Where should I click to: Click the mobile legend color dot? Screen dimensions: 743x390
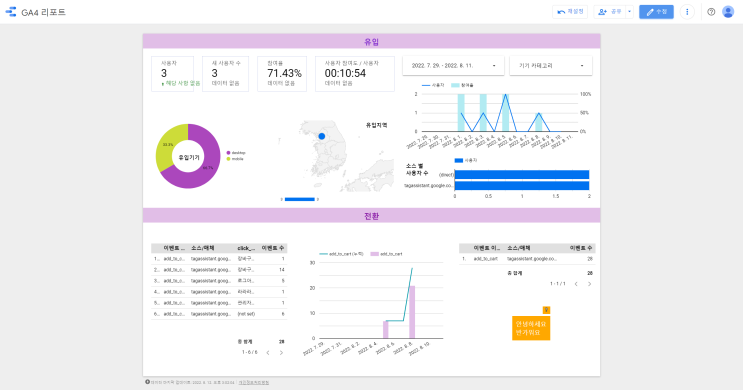coord(228,159)
